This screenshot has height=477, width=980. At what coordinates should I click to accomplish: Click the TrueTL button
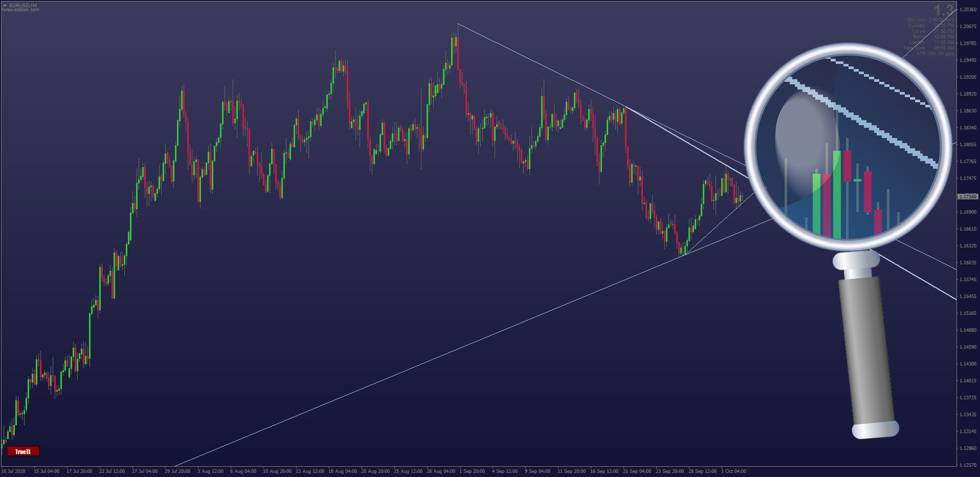pyautogui.click(x=23, y=451)
